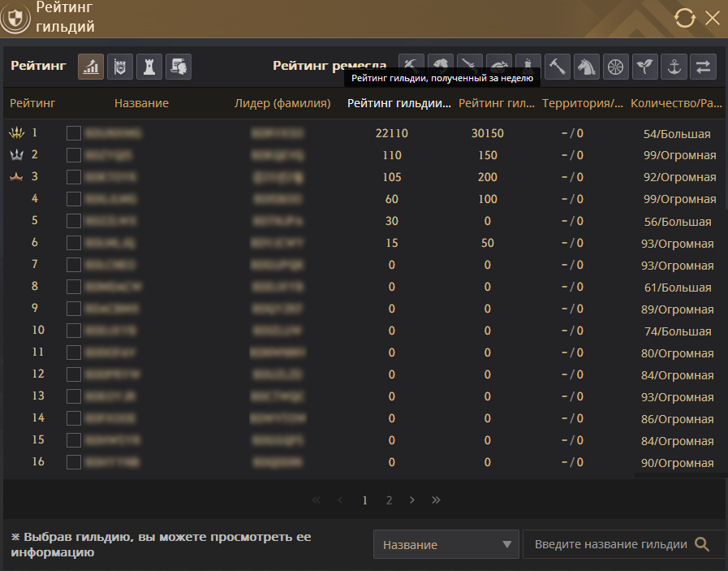Go to previous page with single arrow
Viewport: 728px width, 571px height.
pyautogui.click(x=340, y=500)
